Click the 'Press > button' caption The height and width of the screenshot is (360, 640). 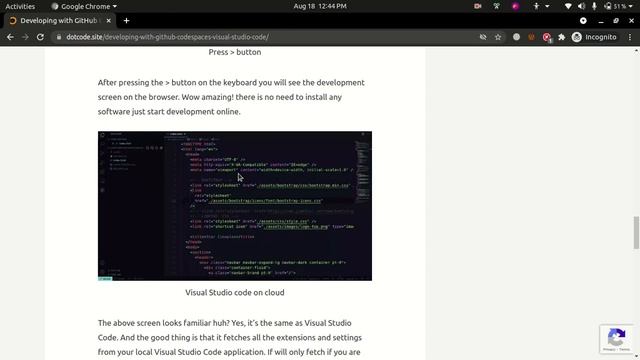coord(235,52)
